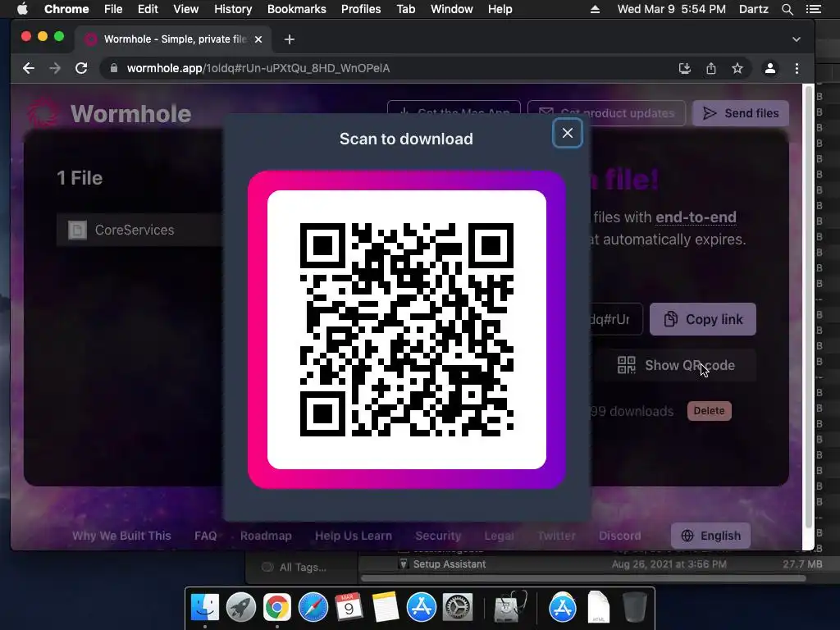Open the Window menu
The height and width of the screenshot is (630, 840).
(x=452, y=9)
